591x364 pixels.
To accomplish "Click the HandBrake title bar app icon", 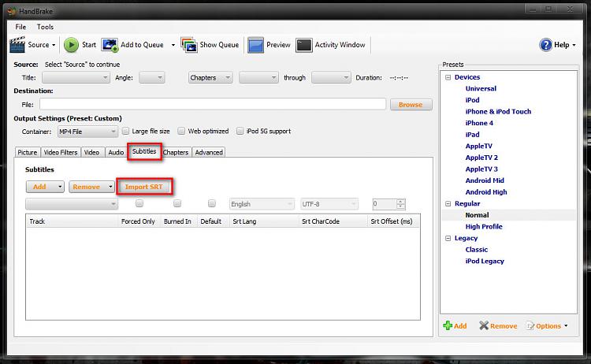I will coord(12,11).
